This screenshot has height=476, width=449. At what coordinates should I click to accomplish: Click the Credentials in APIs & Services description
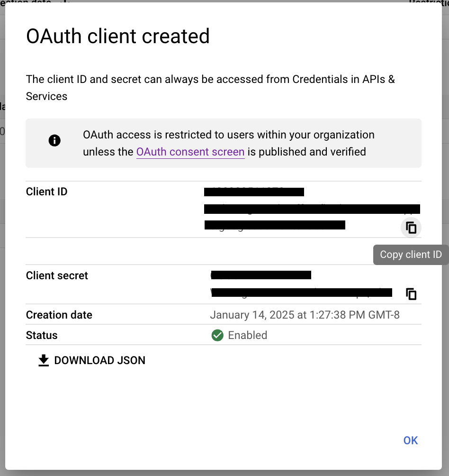tap(210, 87)
